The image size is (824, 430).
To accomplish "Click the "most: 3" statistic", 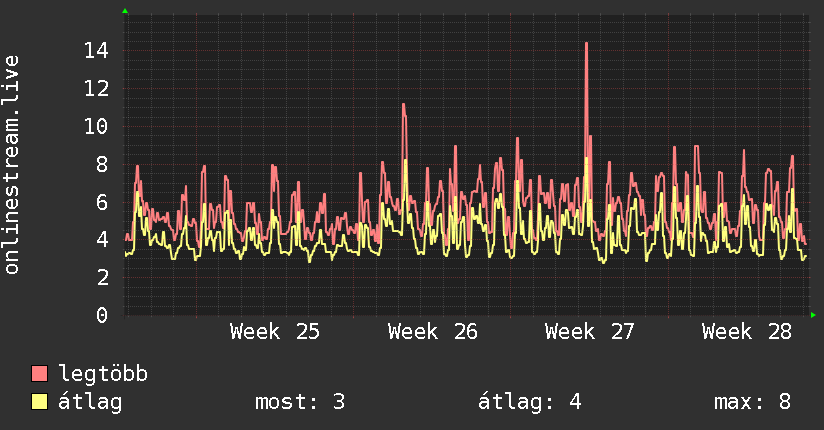I will 300,402.
